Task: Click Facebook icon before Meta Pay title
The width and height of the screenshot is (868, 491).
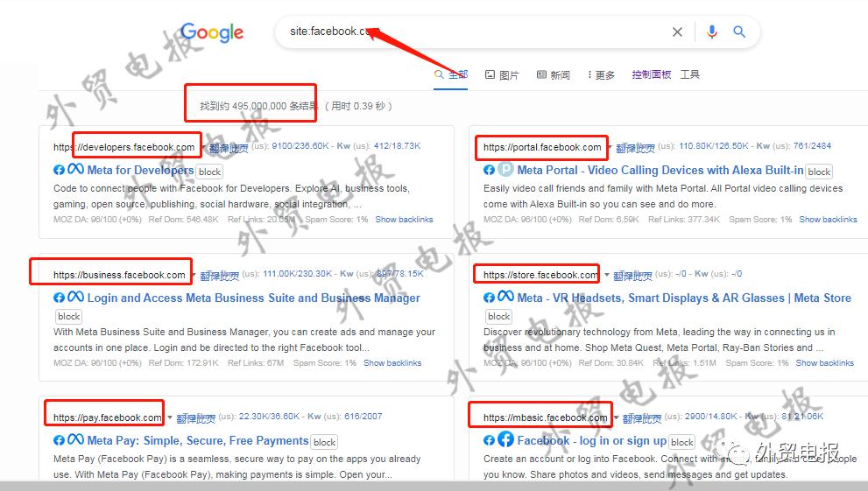Action: 59,440
